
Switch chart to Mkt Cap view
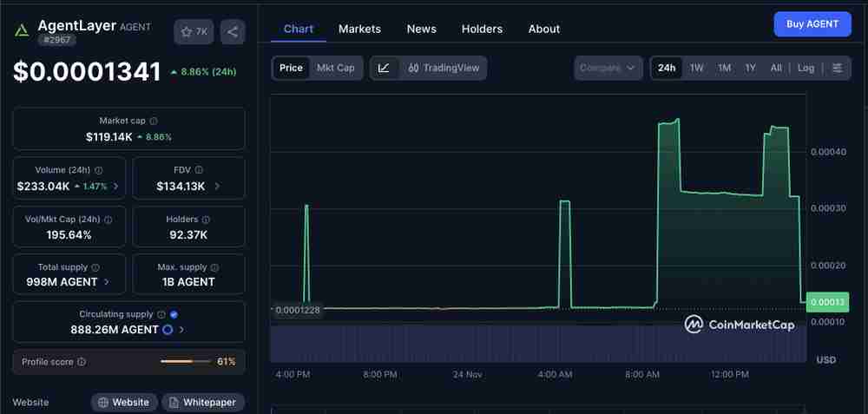(335, 68)
